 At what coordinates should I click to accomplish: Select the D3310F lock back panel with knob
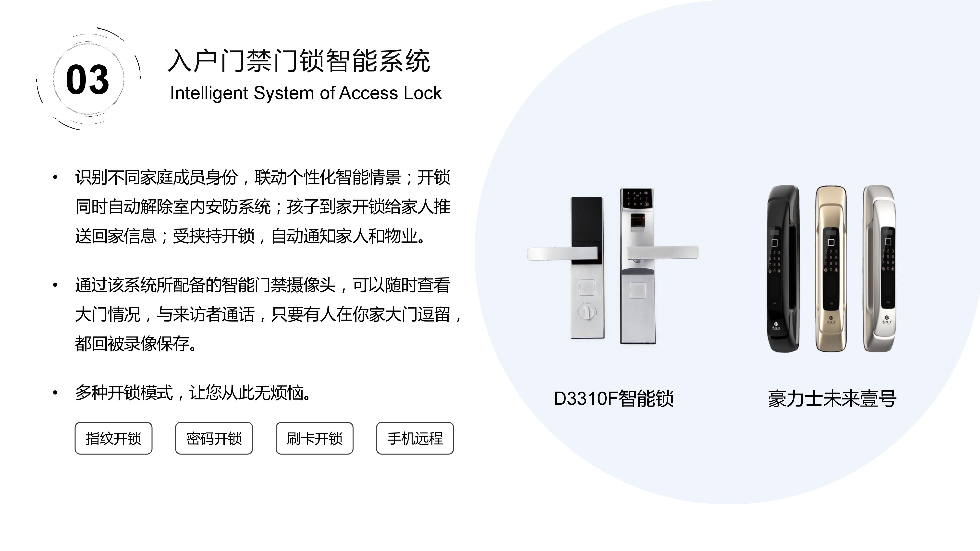[566, 268]
